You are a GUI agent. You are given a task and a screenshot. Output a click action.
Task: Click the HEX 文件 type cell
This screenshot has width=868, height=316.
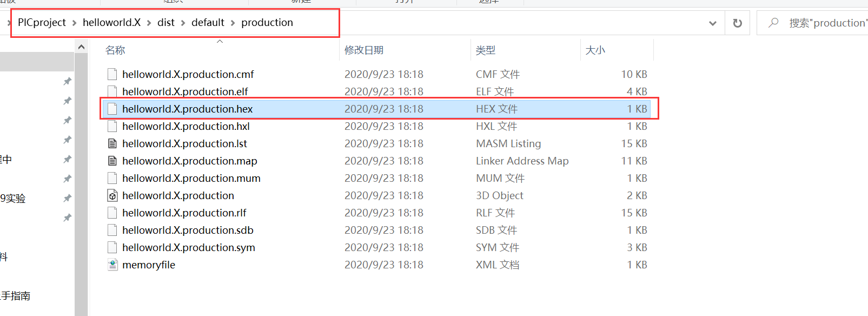(497, 109)
